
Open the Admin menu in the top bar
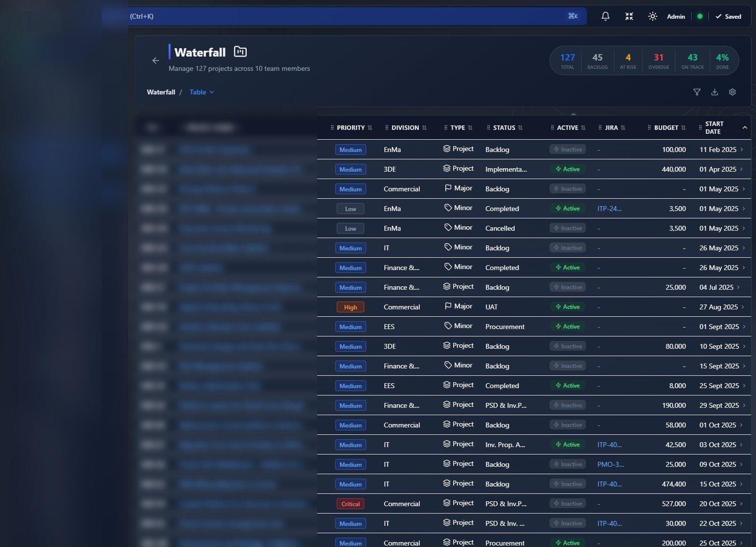point(675,16)
